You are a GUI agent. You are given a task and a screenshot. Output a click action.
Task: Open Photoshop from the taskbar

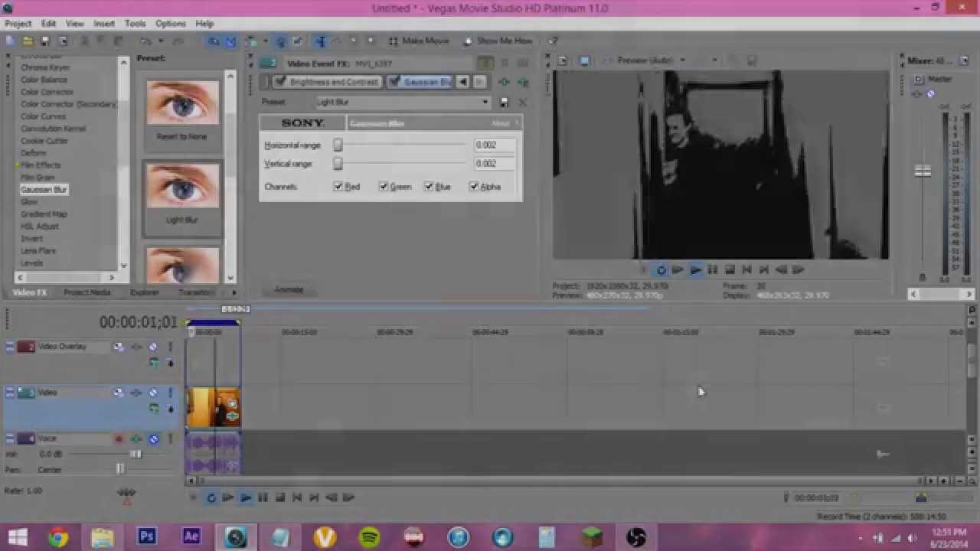coord(146,537)
